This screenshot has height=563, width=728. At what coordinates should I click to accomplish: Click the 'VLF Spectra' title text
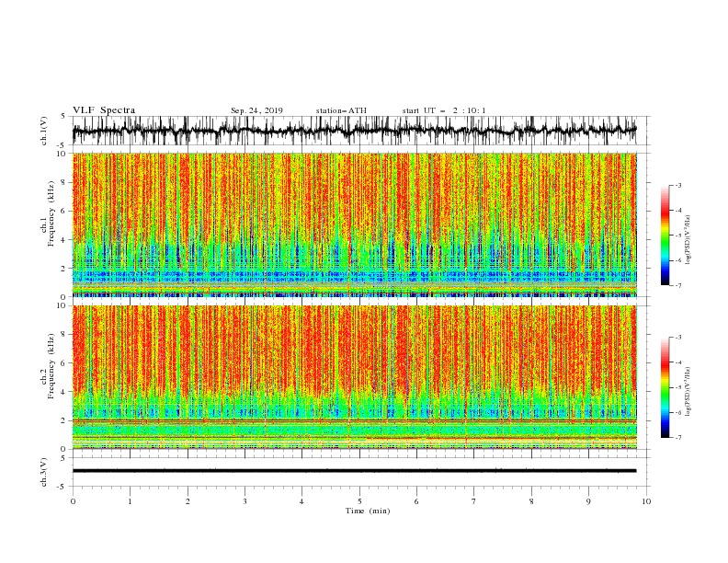(104, 110)
